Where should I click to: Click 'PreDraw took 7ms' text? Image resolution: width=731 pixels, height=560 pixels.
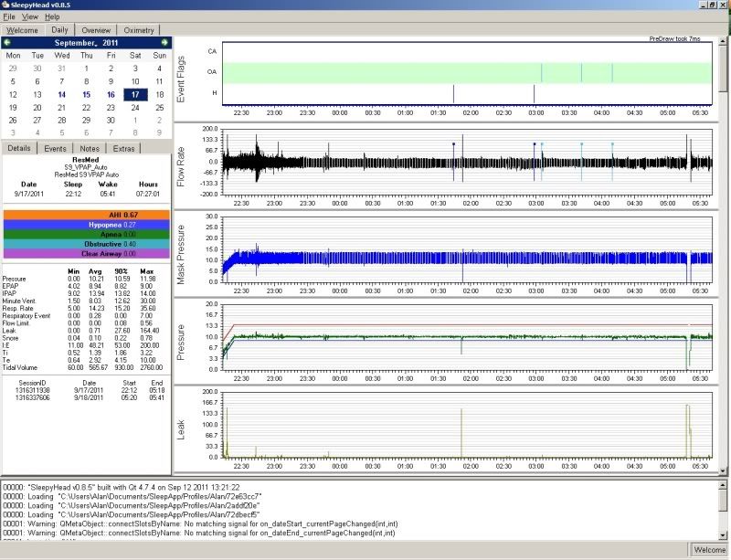pyautogui.click(x=674, y=39)
